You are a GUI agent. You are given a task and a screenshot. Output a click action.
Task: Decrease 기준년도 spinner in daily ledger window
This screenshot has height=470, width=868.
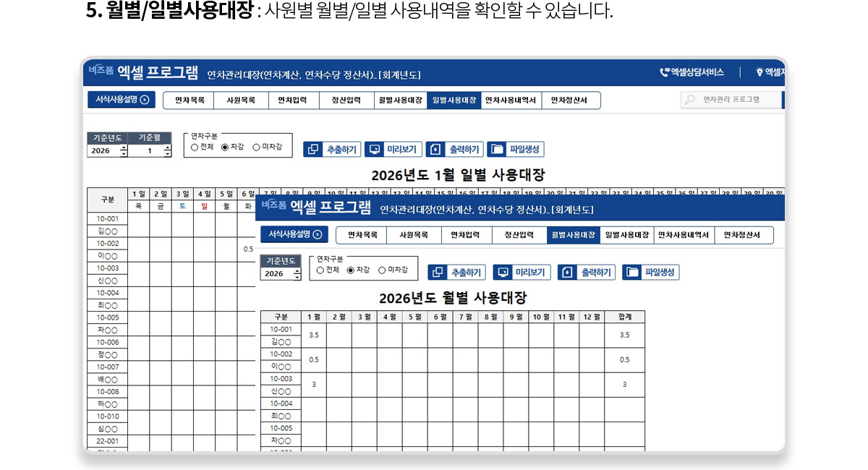pos(124,154)
